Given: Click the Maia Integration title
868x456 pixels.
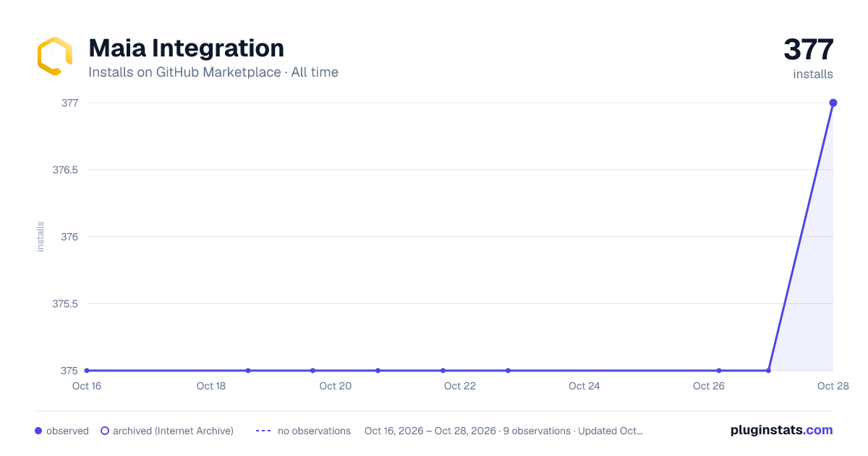Looking at the screenshot, I should (186, 48).
